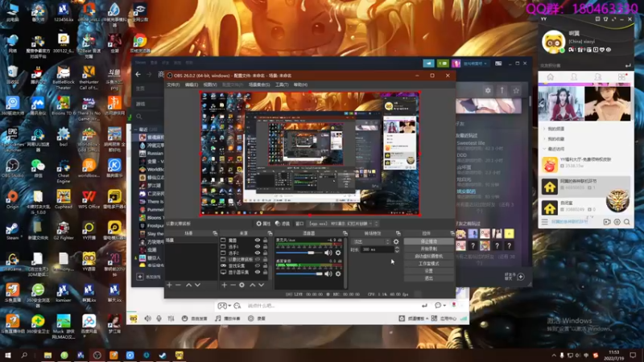Open 属性 properties for selected source

click(x=264, y=224)
